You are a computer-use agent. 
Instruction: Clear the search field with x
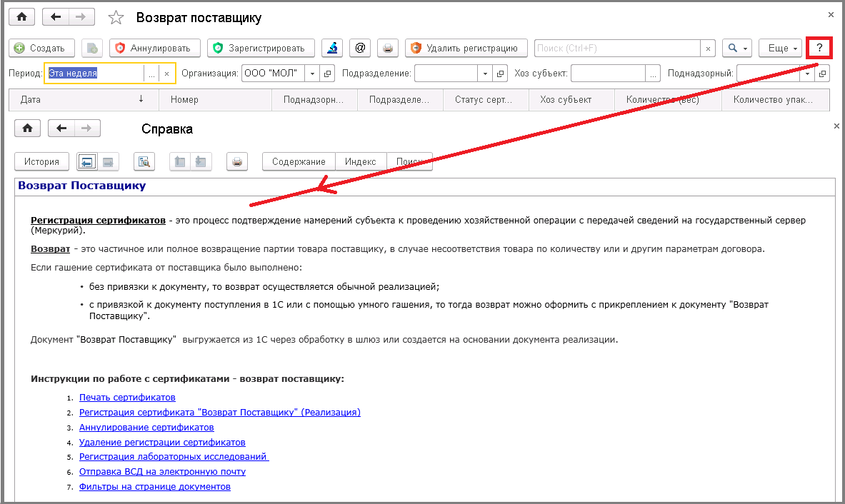tap(708, 49)
